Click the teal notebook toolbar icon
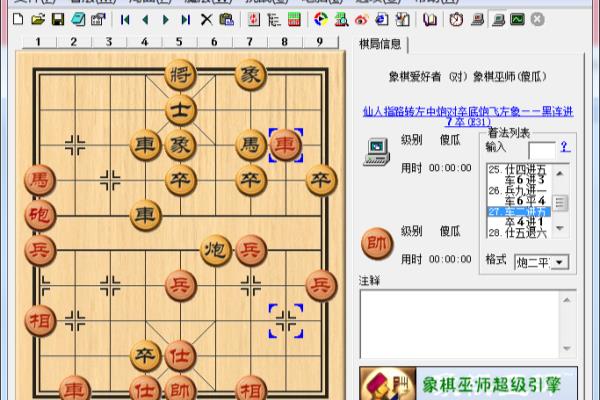Viewport: 600px width, 400px height. point(78,19)
